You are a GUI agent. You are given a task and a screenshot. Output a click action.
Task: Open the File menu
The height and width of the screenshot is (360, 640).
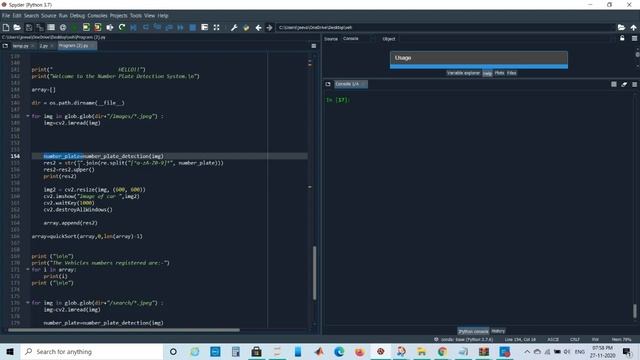coord(6,16)
